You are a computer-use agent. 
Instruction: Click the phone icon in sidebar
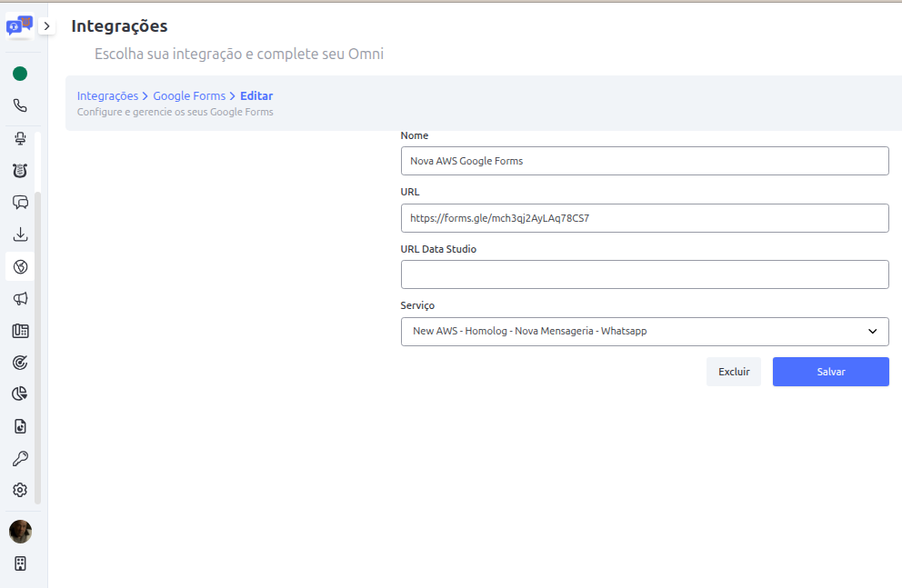click(x=20, y=105)
